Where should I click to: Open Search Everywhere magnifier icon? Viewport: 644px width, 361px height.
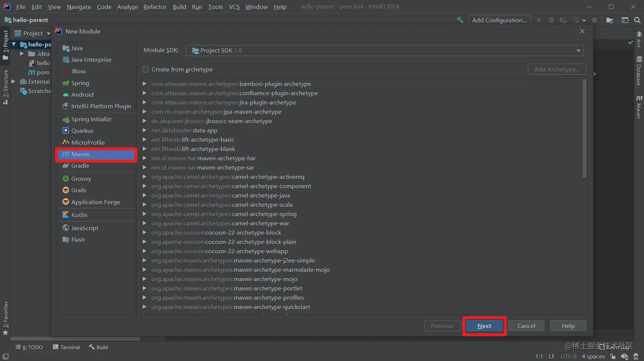click(x=637, y=20)
